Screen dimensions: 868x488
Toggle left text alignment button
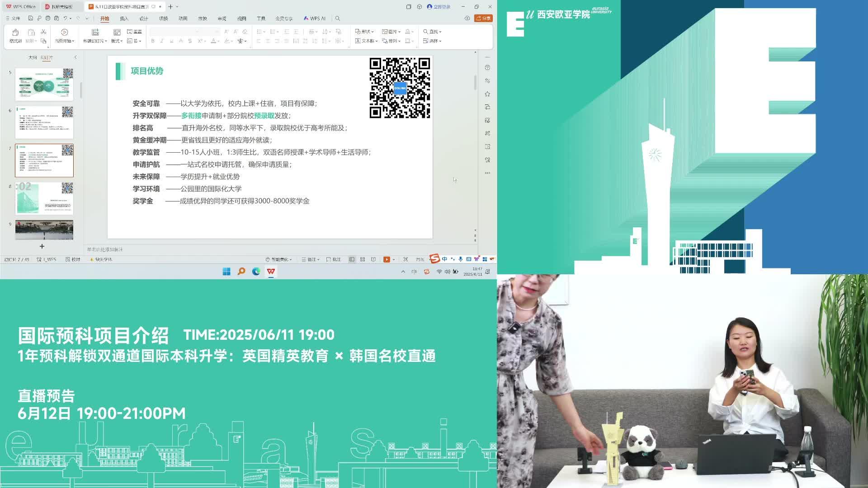(259, 41)
